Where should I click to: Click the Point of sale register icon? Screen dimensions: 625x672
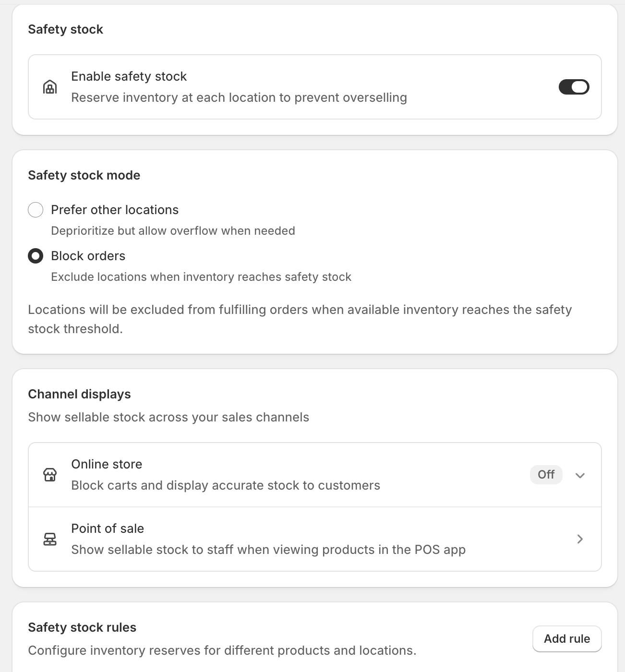[50, 539]
